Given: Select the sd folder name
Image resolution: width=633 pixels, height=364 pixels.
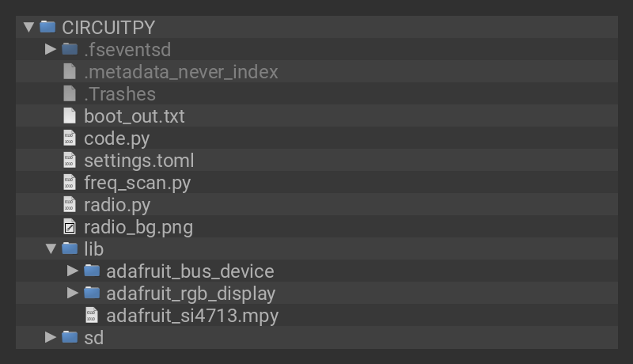Looking at the screenshot, I should 93,338.
